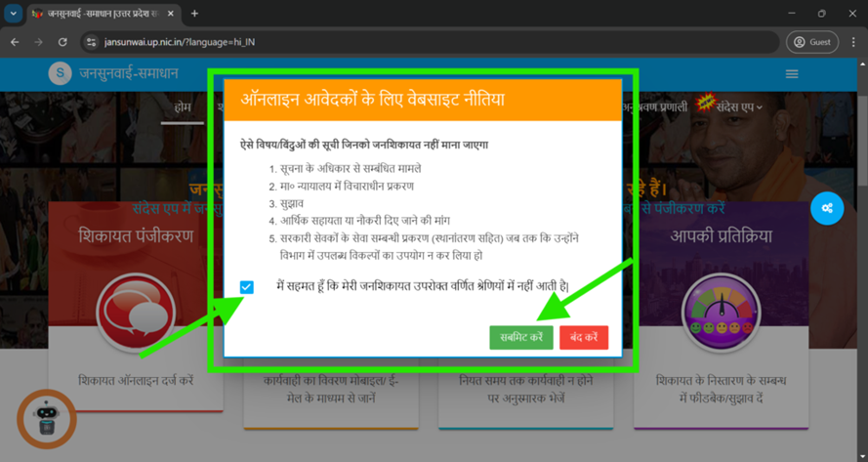
Task: Open the Guest profile button
Action: coord(812,43)
